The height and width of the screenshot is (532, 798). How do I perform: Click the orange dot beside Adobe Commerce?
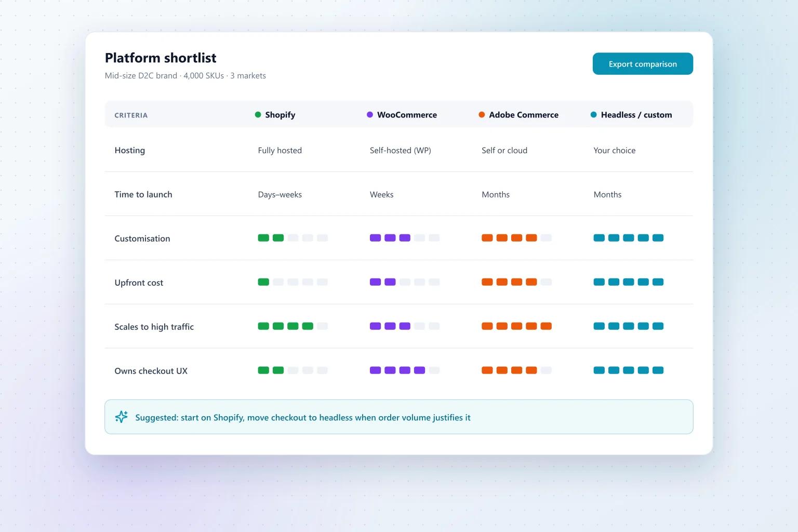(x=482, y=115)
